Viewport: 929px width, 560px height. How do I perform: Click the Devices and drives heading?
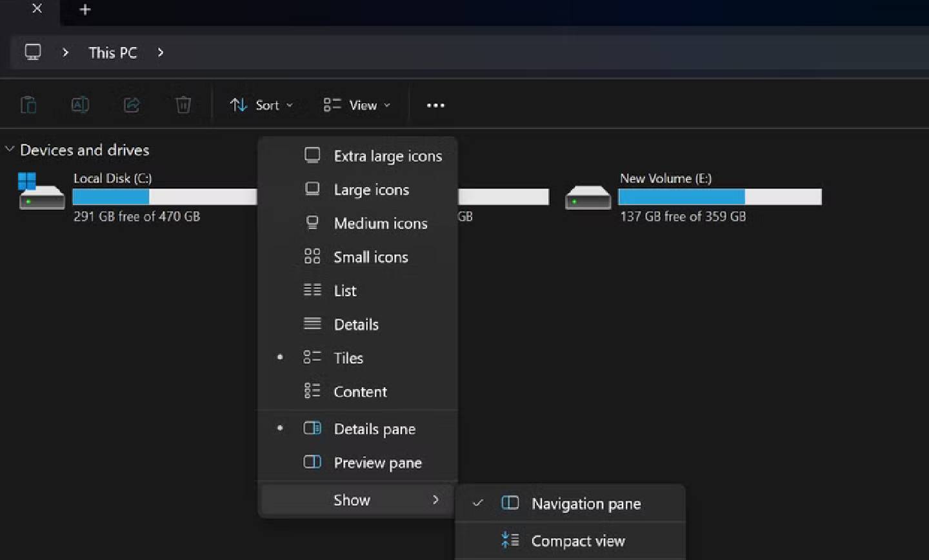click(85, 150)
